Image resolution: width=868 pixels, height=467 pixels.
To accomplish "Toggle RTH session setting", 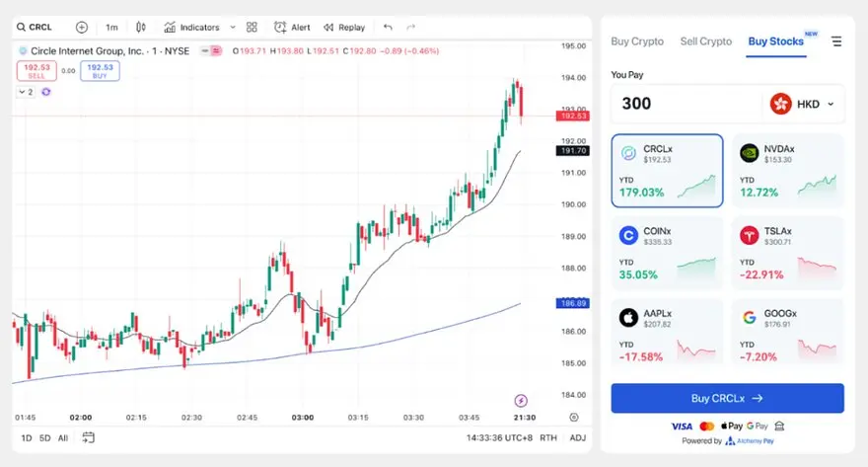I will pos(548,437).
